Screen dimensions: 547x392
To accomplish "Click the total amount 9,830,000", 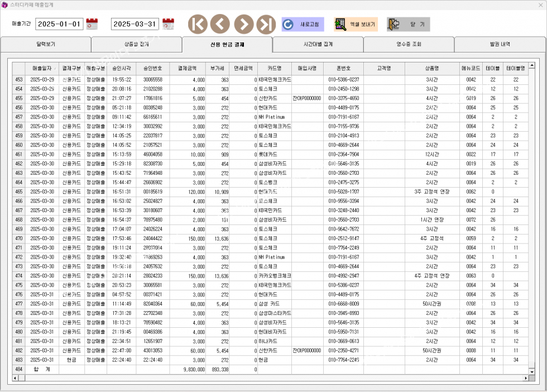I will [188, 369].
